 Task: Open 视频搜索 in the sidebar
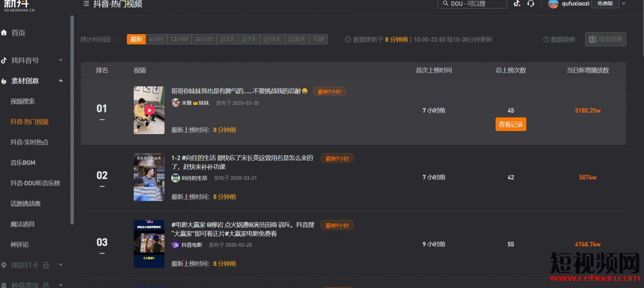(x=23, y=102)
